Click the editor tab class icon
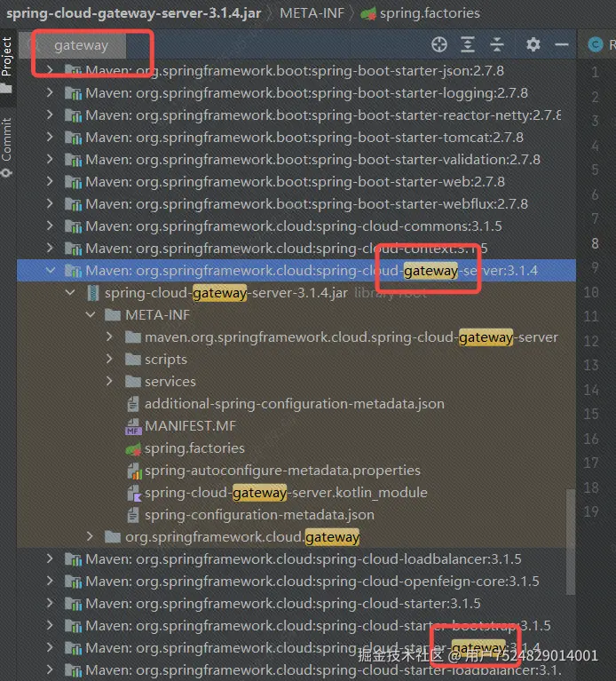This screenshot has width=616, height=681. coord(596,44)
